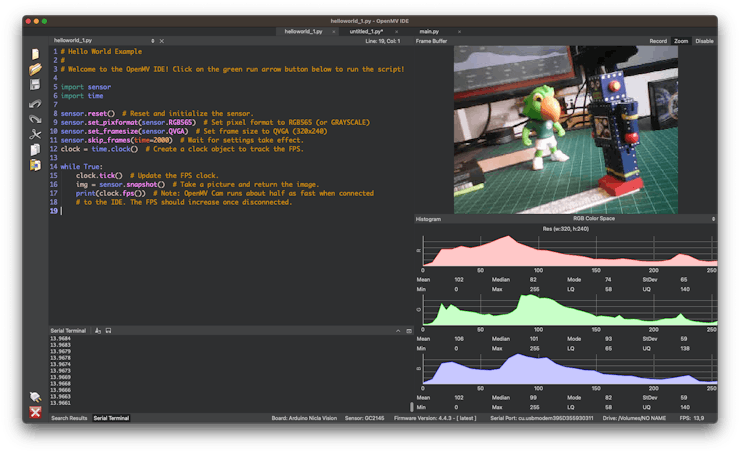
Task: Click 'sensor.reset()' on line 8
Action: coord(87,114)
